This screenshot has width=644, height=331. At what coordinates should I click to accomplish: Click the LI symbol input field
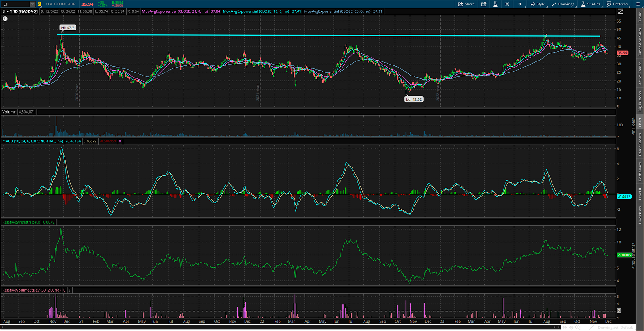[15, 4]
